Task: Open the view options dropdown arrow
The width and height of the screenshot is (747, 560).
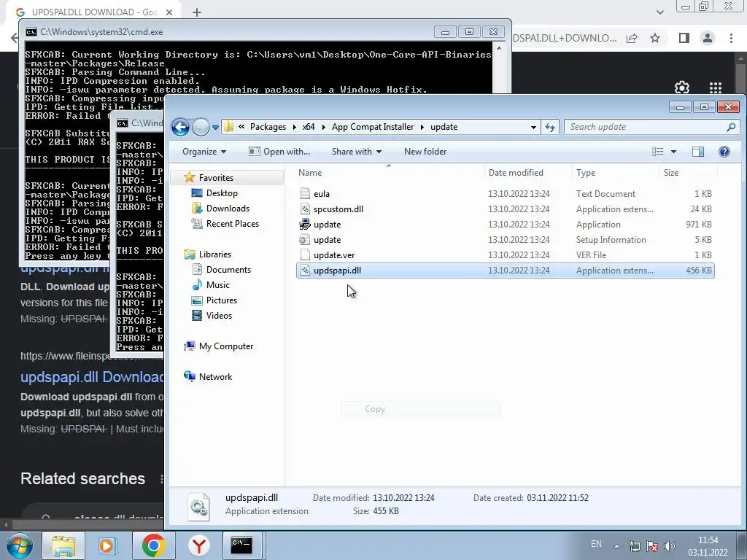Action: 673,152
